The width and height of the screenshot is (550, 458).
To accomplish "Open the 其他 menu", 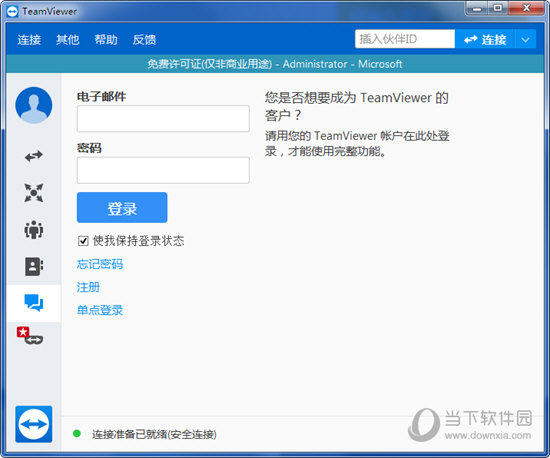I will (68, 40).
